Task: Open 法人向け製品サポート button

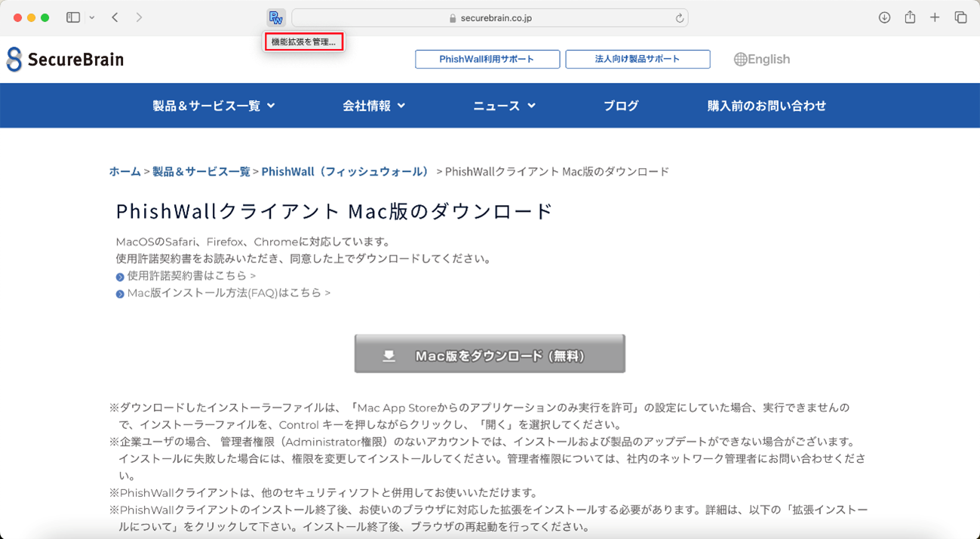Action: click(x=637, y=59)
